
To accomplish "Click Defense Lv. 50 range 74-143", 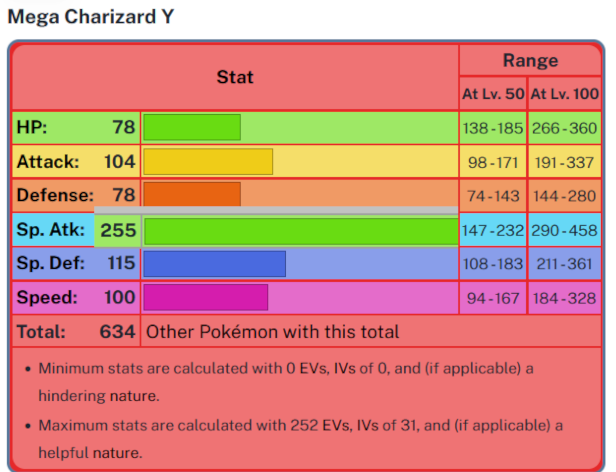I will coord(493,196).
